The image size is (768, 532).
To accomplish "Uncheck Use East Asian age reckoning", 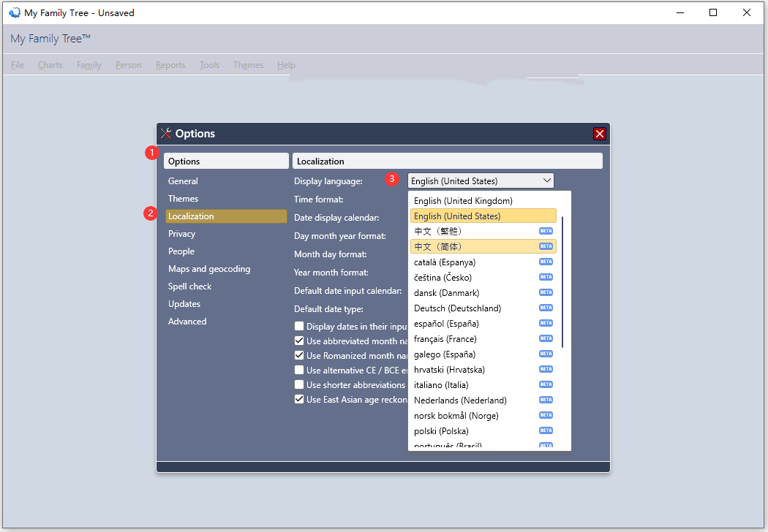I will (298, 400).
